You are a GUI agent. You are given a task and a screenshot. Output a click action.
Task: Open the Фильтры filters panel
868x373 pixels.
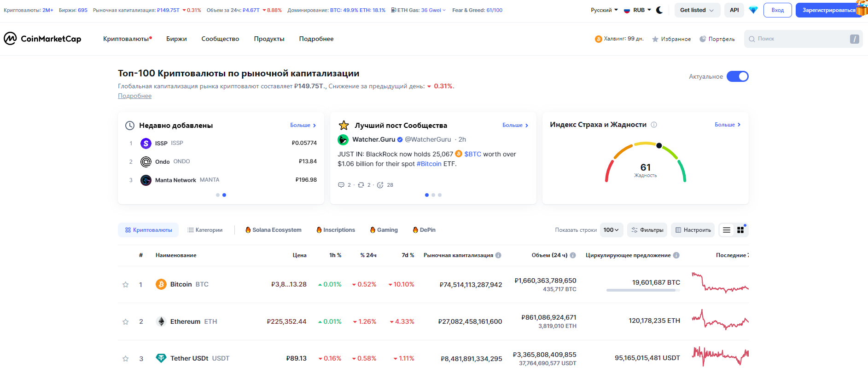coord(647,230)
